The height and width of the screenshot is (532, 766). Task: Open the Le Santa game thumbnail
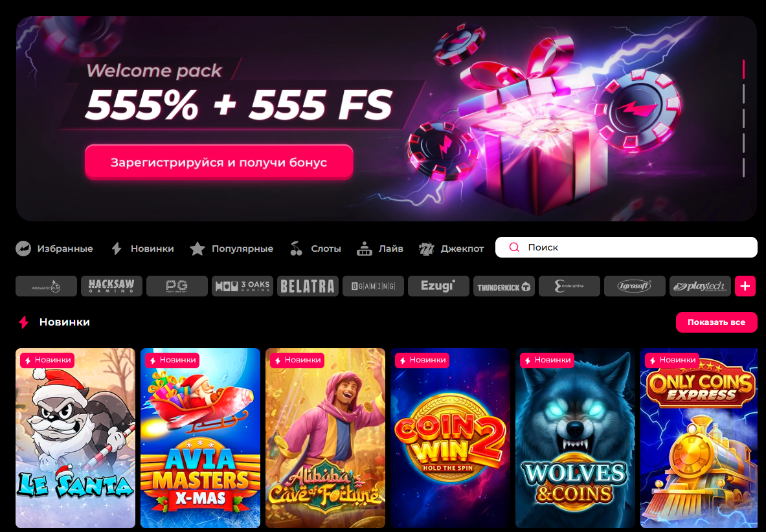point(75,438)
